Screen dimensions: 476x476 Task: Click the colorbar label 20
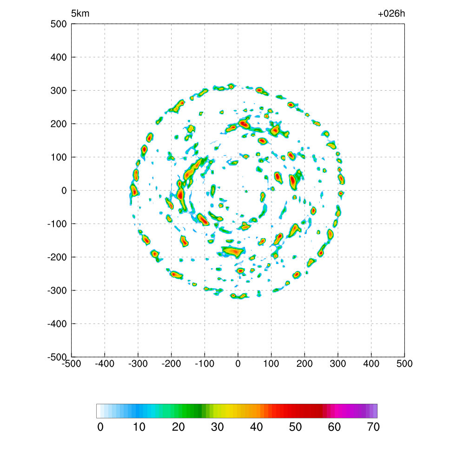click(178, 427)
